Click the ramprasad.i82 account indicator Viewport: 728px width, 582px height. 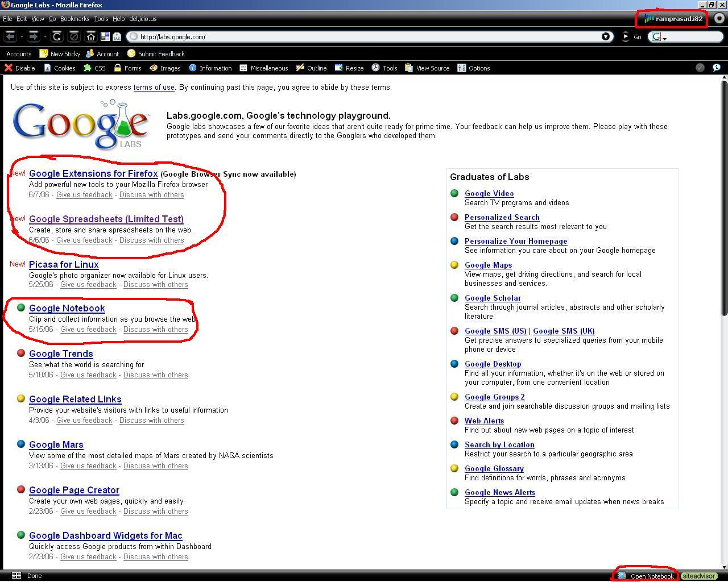673,19
